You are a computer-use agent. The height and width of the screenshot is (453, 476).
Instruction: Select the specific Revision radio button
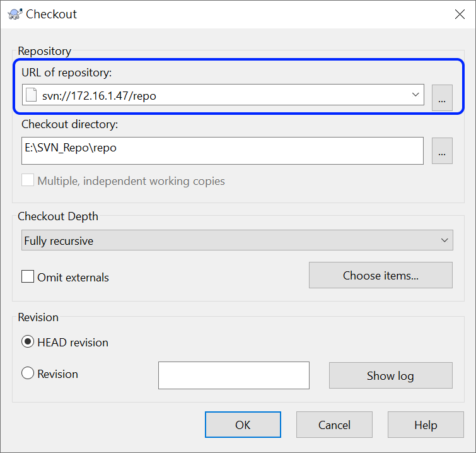pos(28,373)
